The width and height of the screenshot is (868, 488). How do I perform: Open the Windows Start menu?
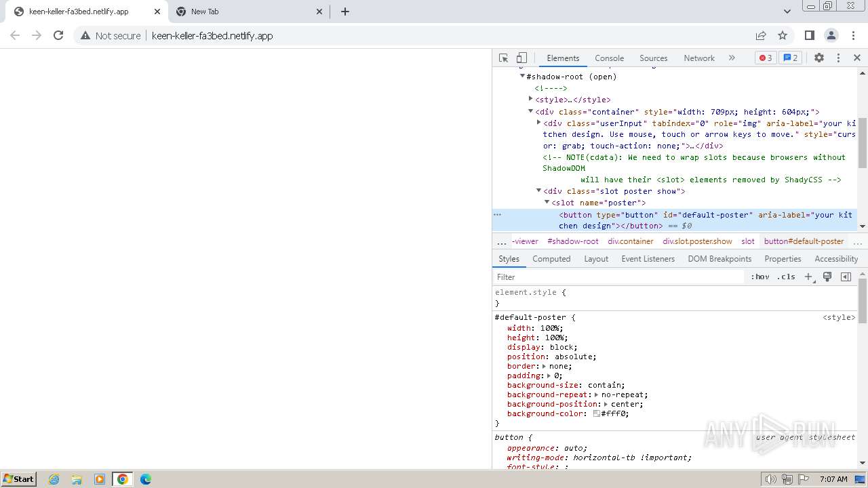(19, 479)
